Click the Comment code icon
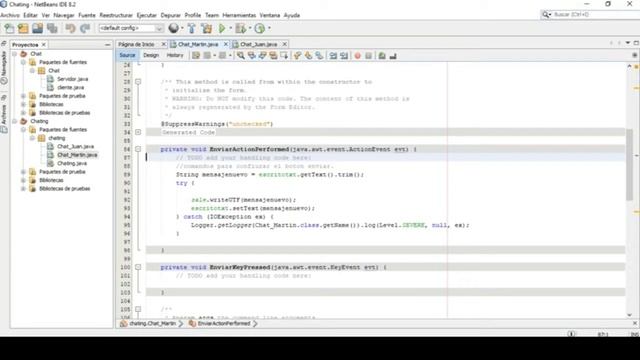The width and height of the screenshot is (640, 360). 382,56
